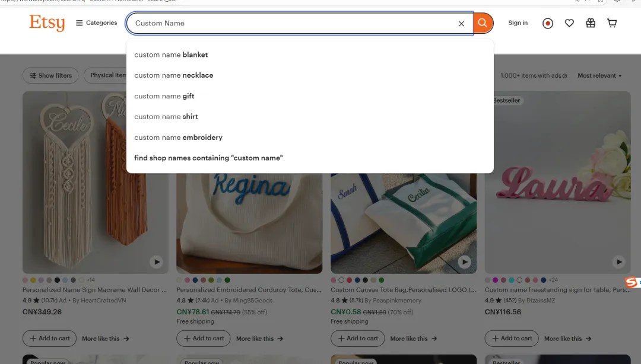Open More like this for Canvas Tote Bag
Image resolution: width=641 pixels, height=364 pixels.
pos(413,339)
